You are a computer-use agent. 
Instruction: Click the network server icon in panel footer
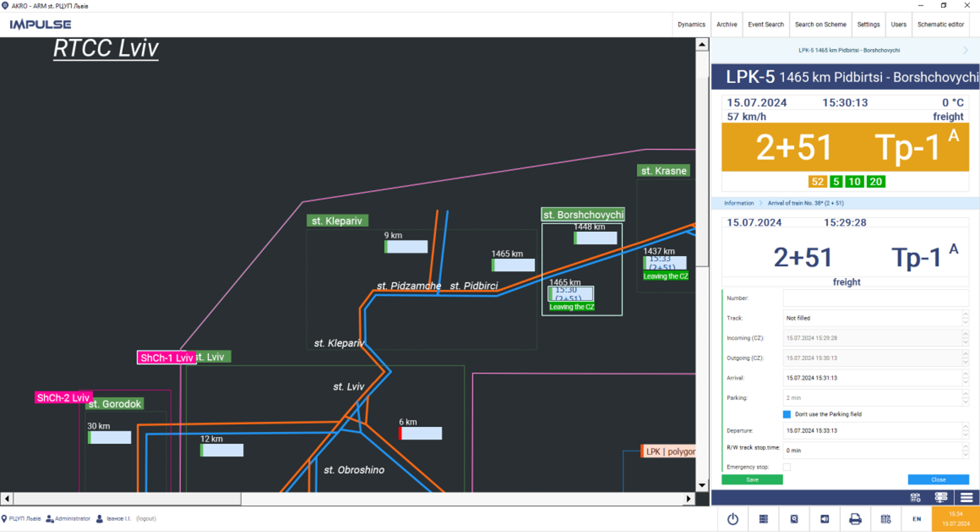(x=941, y=498)
